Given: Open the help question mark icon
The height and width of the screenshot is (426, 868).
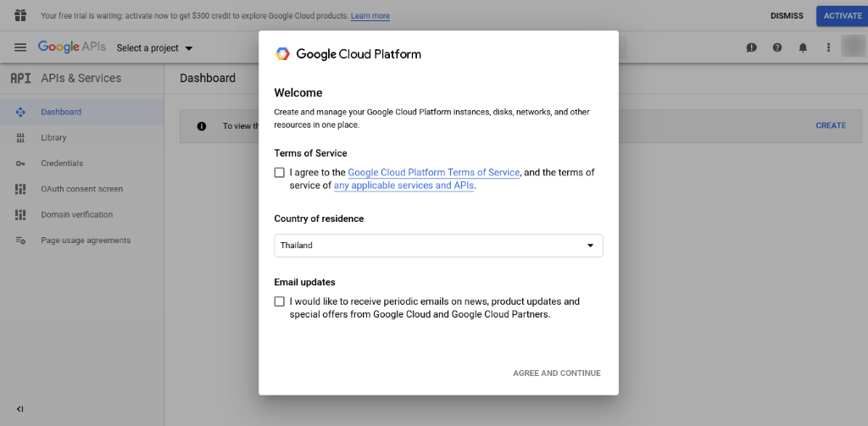Looking at the screenshot, I should point(777,47).
